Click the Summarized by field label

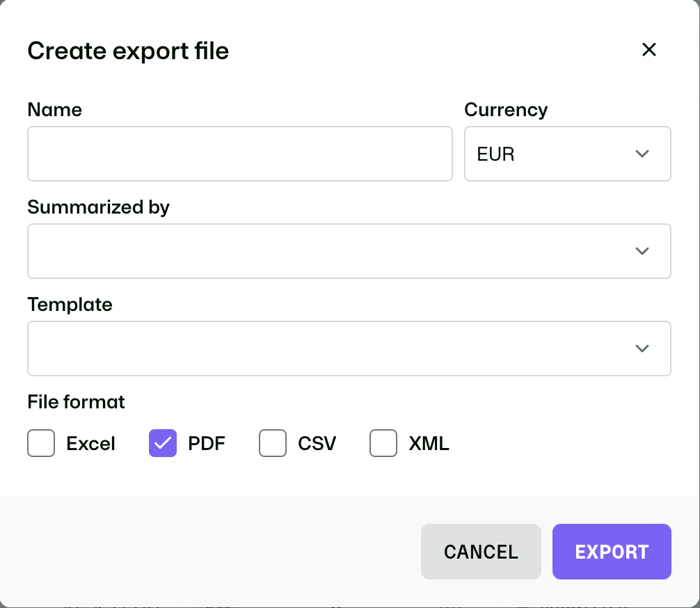(98, 207)
